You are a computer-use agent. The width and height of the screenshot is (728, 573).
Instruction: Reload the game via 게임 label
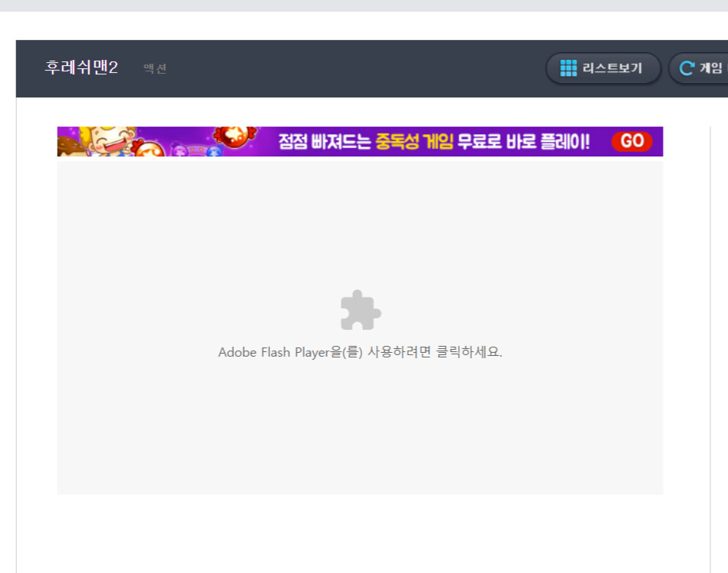[x=710, y=68]
